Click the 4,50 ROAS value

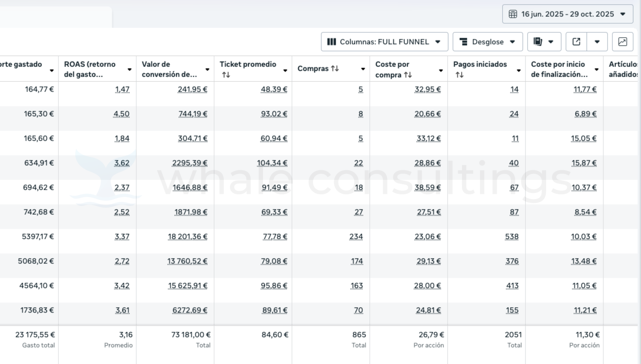tap(122, 114)
